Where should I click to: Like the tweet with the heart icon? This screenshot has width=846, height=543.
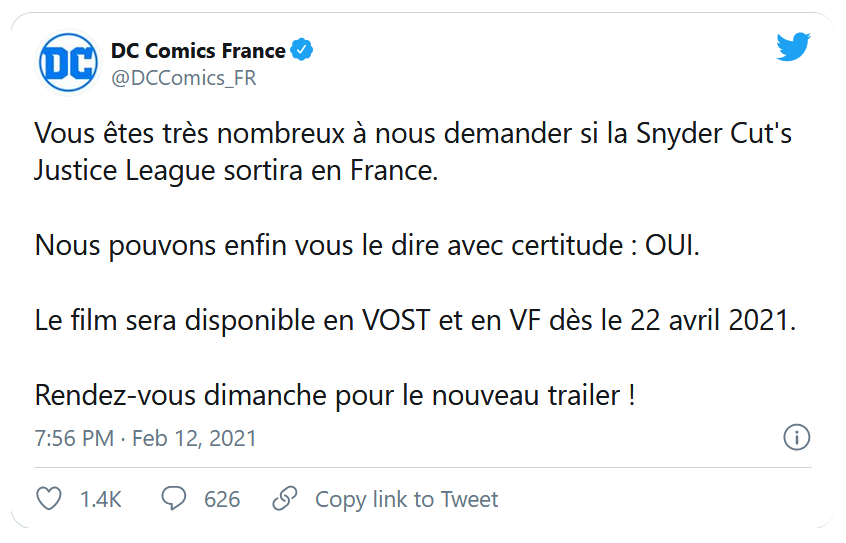(49, 499)
